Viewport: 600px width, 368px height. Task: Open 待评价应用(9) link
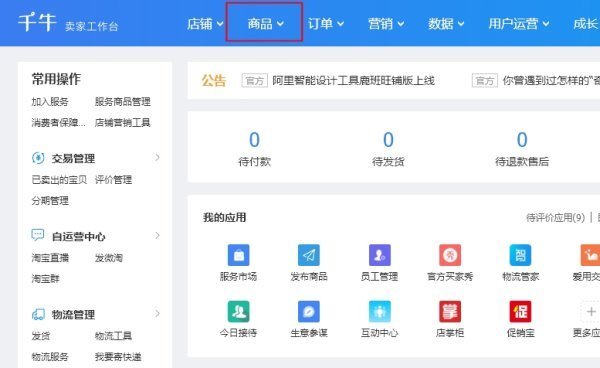click(556, 218)
